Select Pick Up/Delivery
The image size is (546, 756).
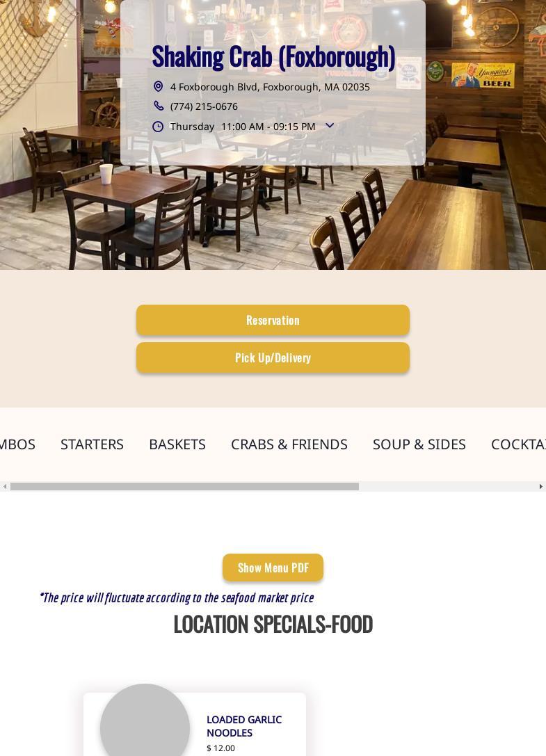point(273,357)
